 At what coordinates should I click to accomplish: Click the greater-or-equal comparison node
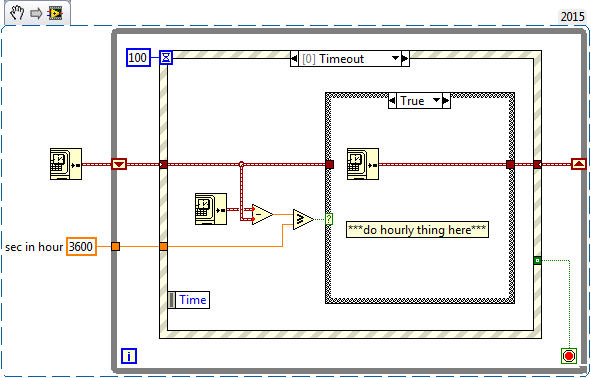303,219
